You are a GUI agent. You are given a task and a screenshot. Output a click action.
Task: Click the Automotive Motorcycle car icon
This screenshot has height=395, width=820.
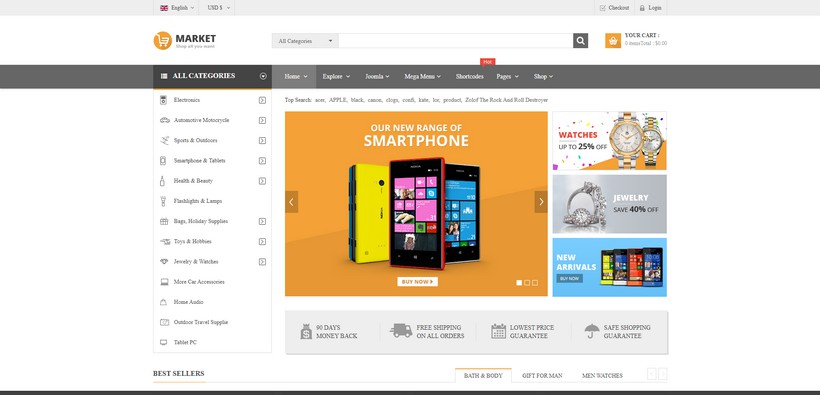[x=165, y=120]
